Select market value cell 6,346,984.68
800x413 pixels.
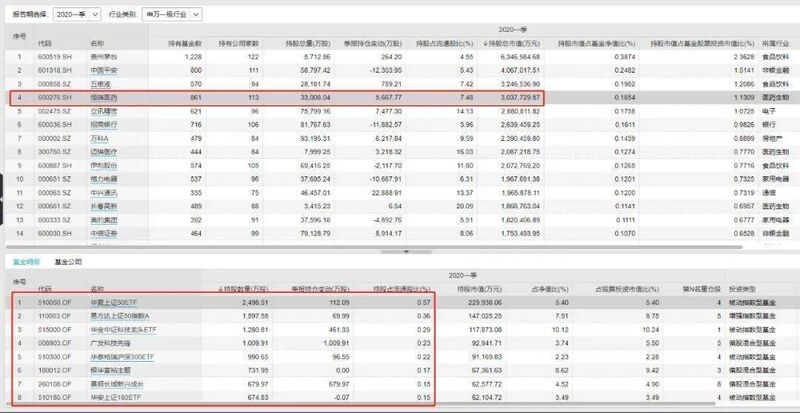(518, 57)
